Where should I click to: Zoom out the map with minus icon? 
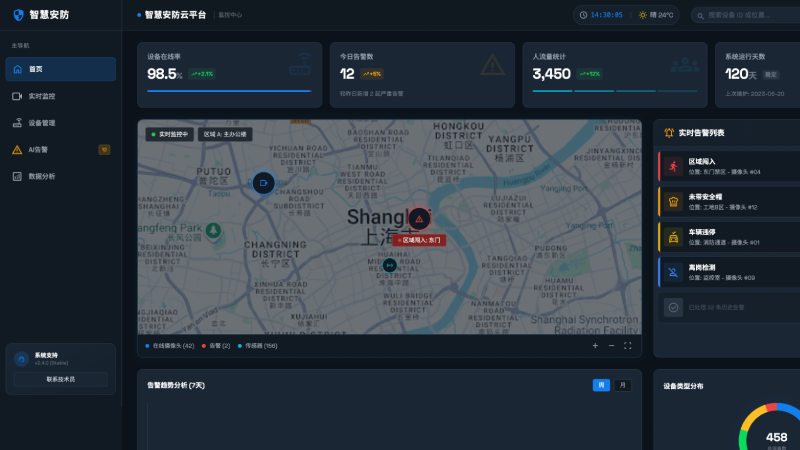pos(611,345)
